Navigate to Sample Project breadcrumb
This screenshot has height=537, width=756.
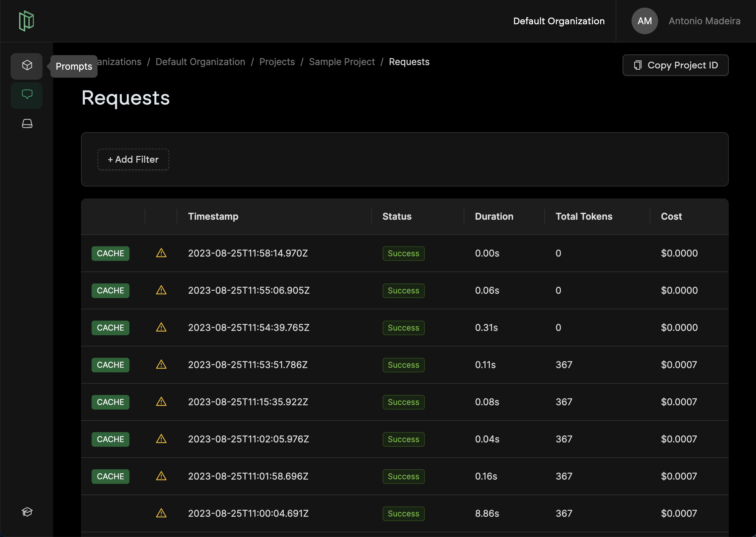coord(341,62)
